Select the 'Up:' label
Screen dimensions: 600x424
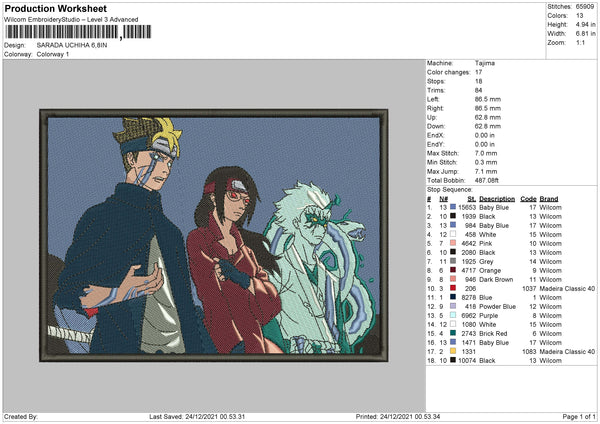click(x=432, y=117)
